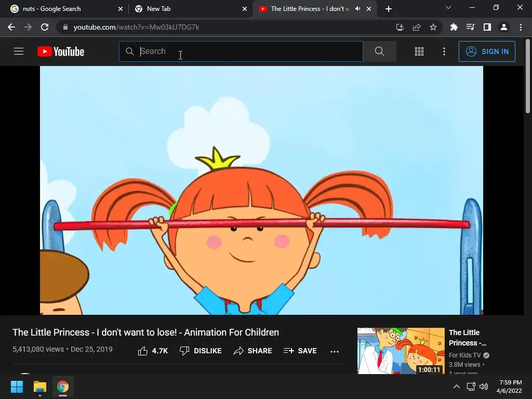Click the SIGN IN button
This screenshot has height=399, width=532.
(487, 51)
